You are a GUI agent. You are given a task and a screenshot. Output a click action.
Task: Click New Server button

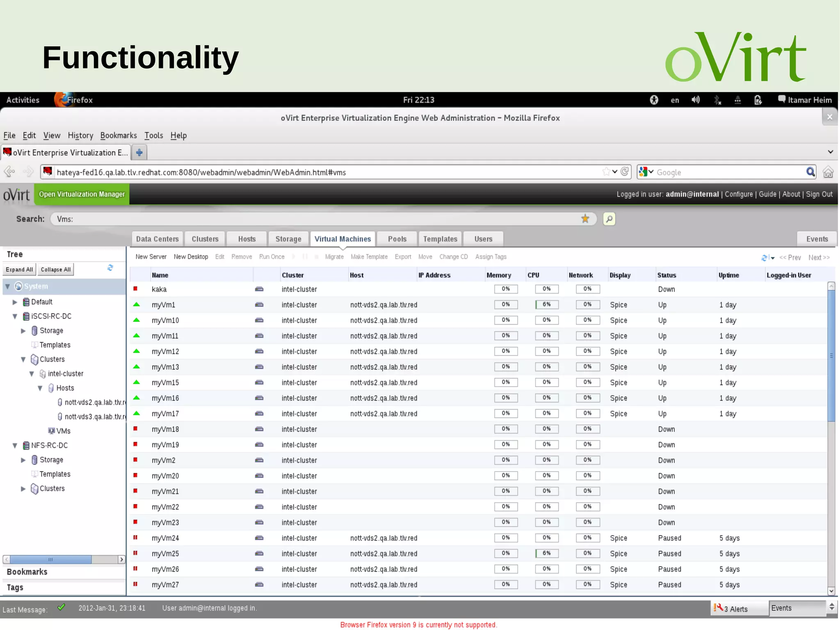coord(151,257)
